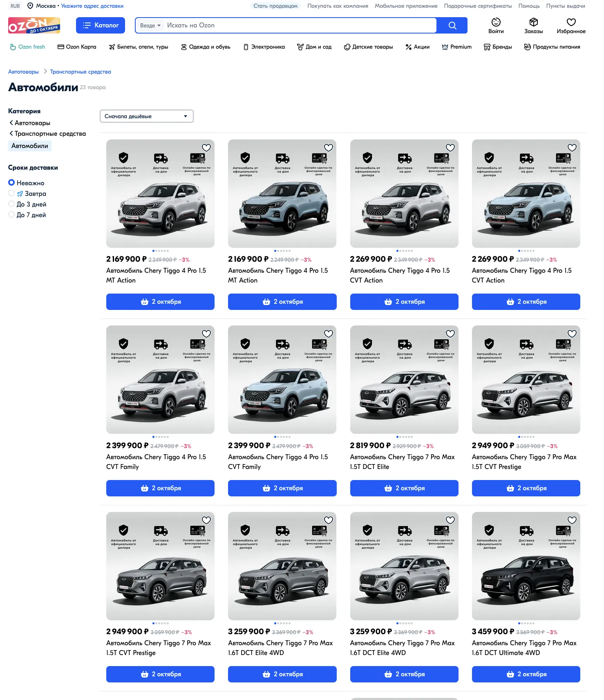Click Автотовары breadcrumb link
Screen dimensions: 604x700
pyautogui.click(x=23, y=72)
